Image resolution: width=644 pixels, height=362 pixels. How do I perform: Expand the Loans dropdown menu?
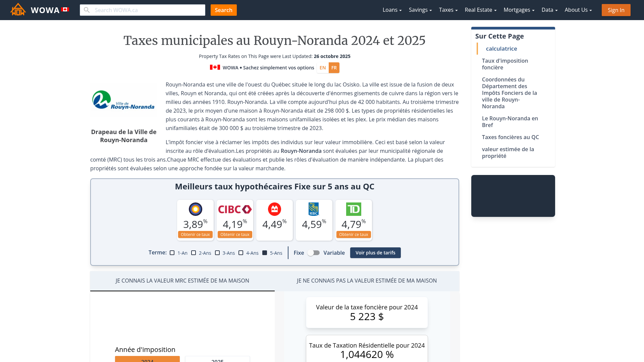tap(392, 10)
